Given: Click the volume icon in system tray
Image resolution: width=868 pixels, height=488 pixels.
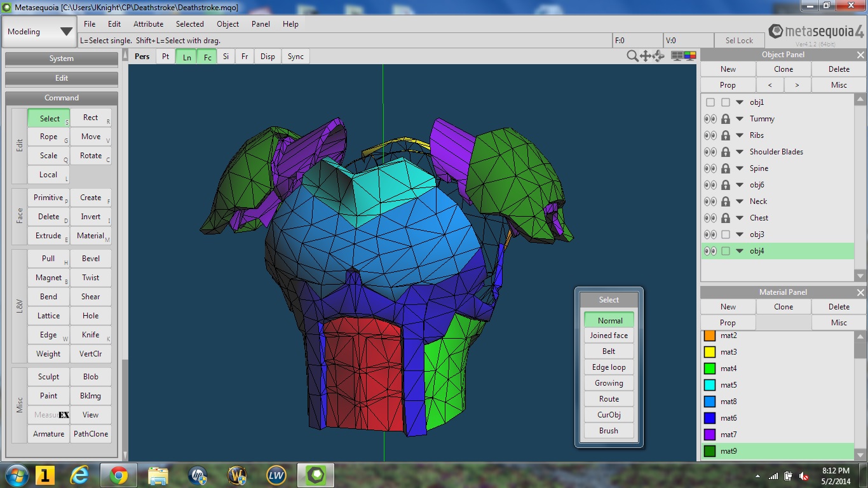Looking at the screenshot, I should 805,476.
